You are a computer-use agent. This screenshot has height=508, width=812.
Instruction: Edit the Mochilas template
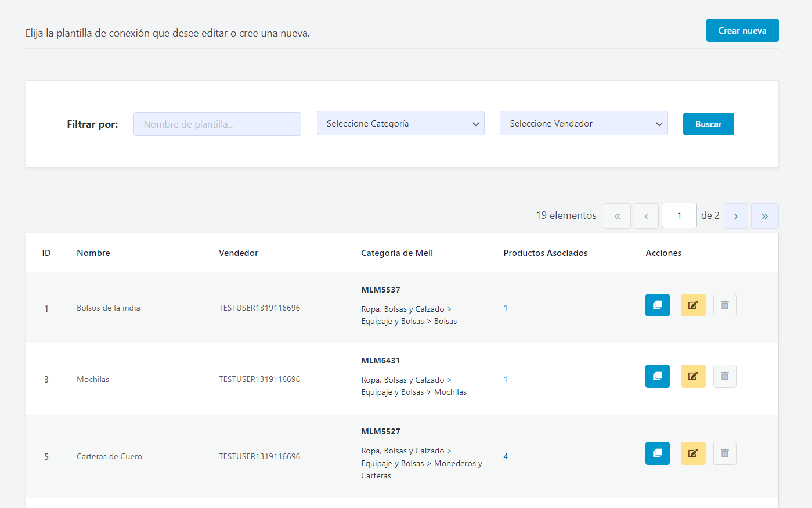[x=692, y=376]
